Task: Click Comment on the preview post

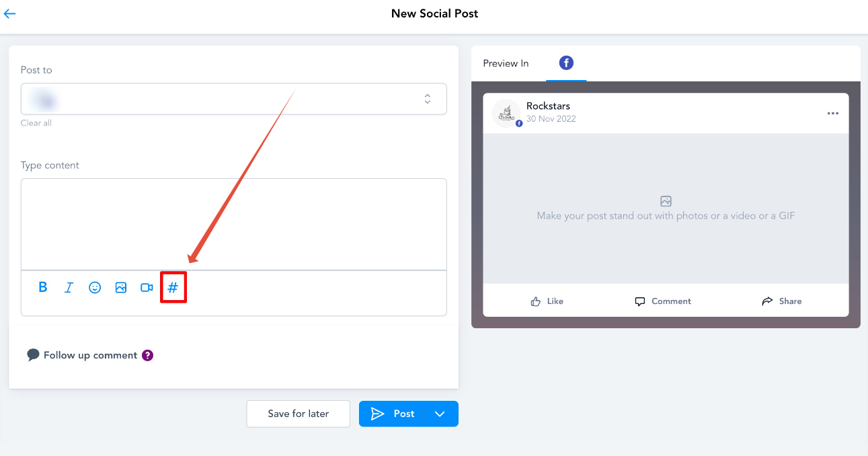Action: point(663,301)
